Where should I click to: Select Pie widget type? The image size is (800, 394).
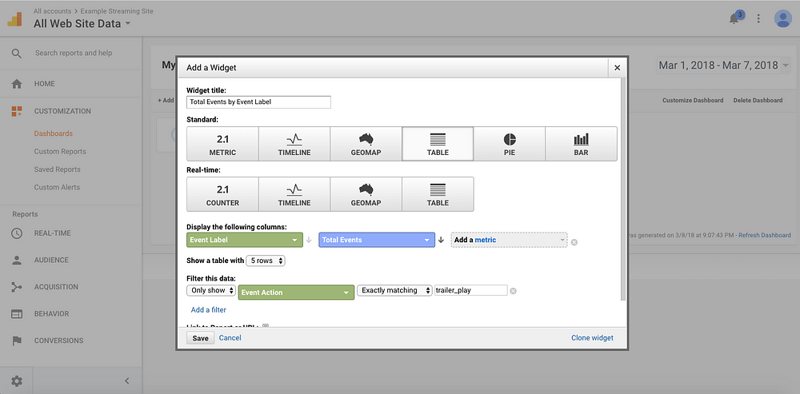point(509,144)
